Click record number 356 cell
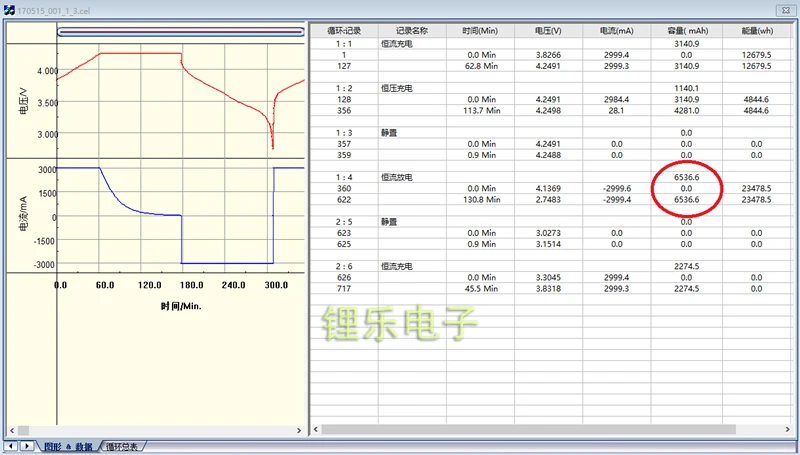The image size is (800, 455). tap(344, 111)
